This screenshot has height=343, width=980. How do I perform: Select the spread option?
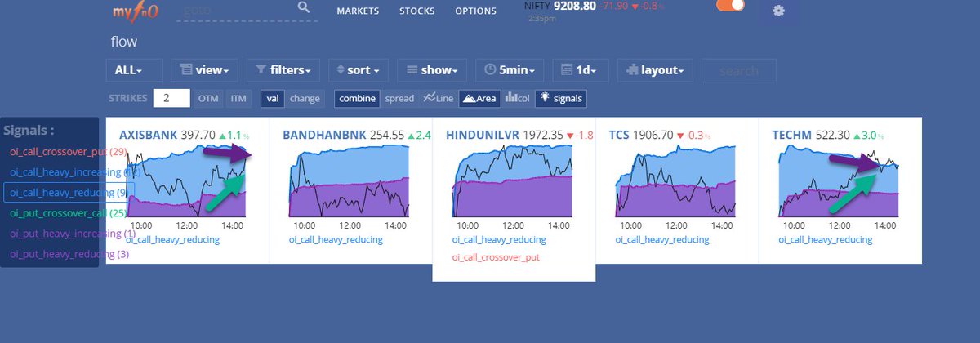click(x=399, y=98)
